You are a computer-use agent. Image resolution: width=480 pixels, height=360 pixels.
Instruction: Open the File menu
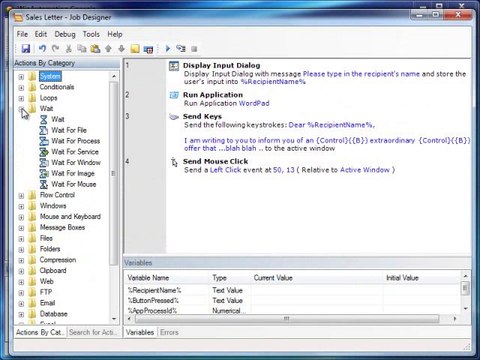click(x=22, y=34)
